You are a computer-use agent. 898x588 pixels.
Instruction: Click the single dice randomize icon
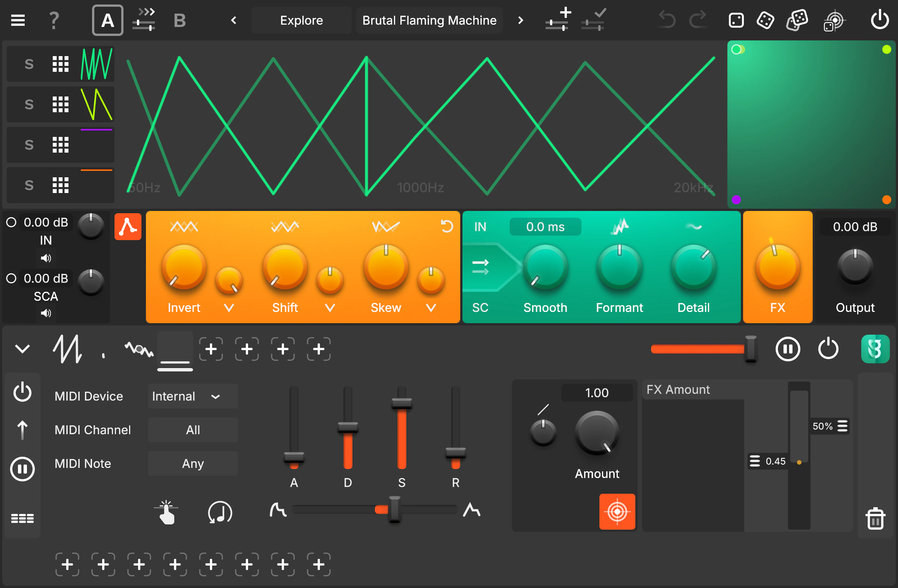(x=765, y=20)
